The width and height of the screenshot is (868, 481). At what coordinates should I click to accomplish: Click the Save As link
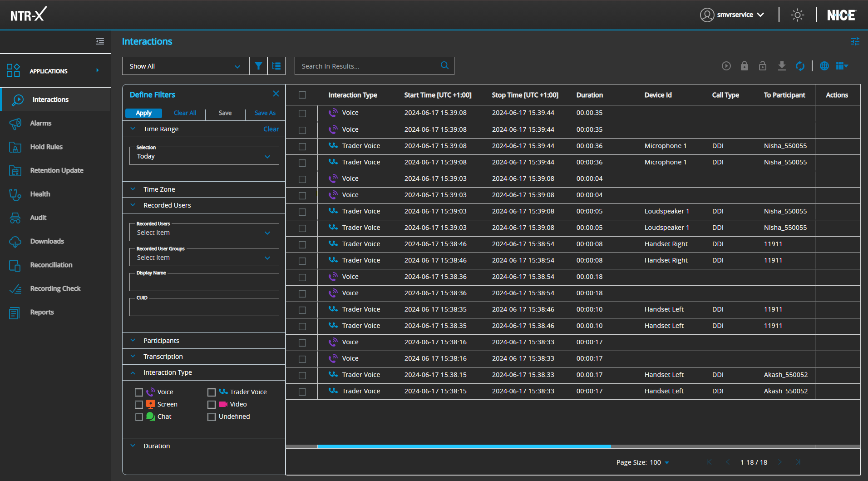(265, 113)
